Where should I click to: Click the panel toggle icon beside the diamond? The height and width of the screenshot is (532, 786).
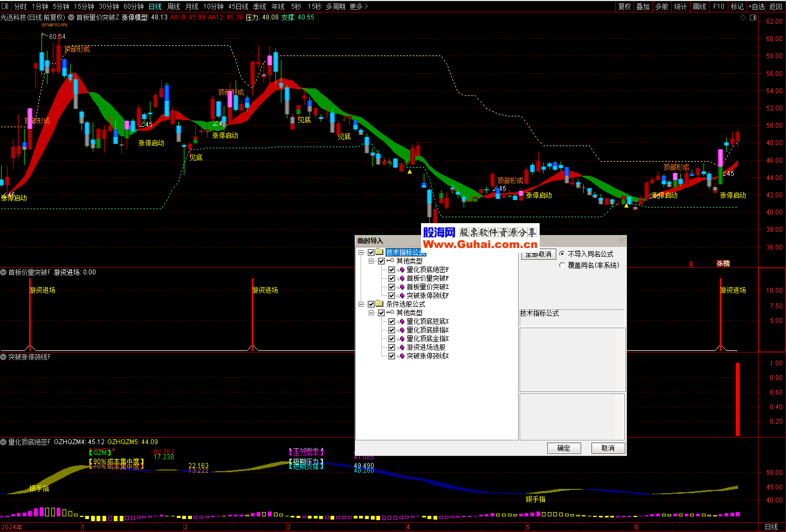(753, 17)
